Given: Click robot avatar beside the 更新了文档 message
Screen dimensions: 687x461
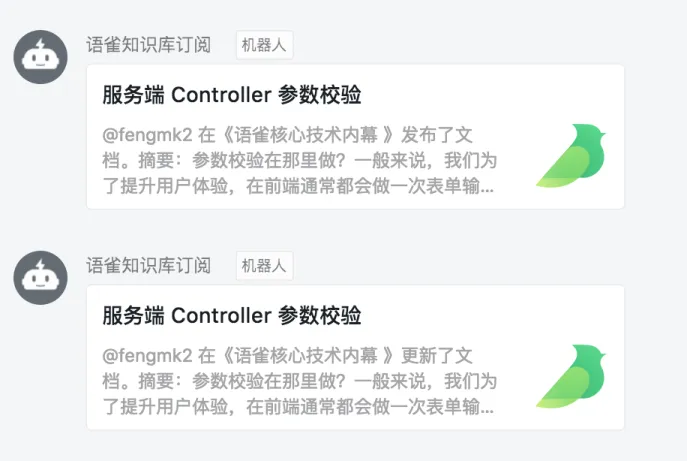Looking at the screenshot, I should tap(40, 278).
